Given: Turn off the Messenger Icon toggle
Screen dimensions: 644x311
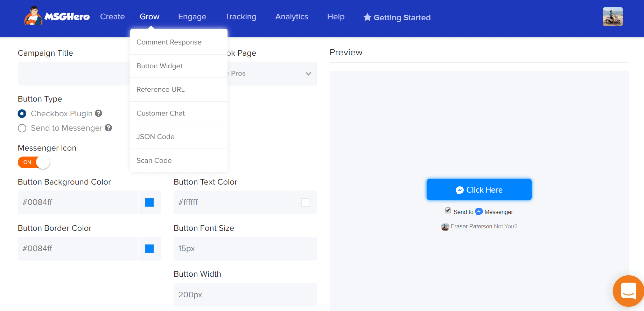Looking at the screenshot, I should pos(34,162).
